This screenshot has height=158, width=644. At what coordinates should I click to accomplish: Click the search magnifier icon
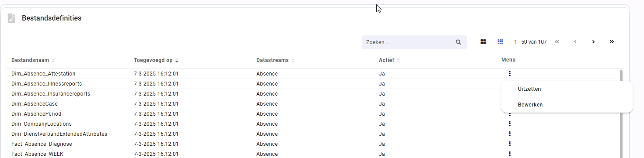458,42
